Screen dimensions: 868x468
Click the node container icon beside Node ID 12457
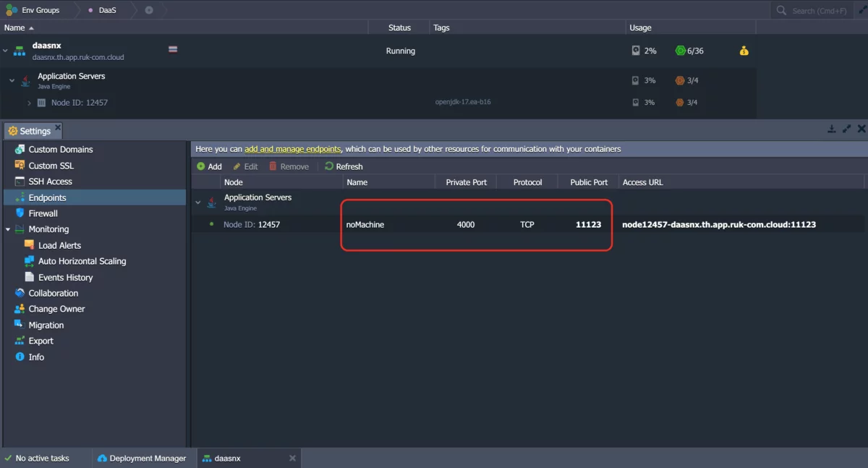(41, 103)
